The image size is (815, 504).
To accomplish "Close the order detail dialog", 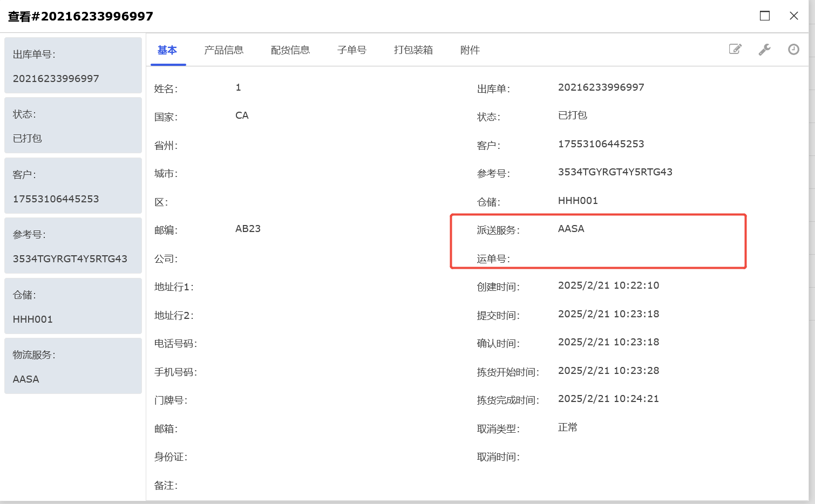I will (x=794, y=16).
